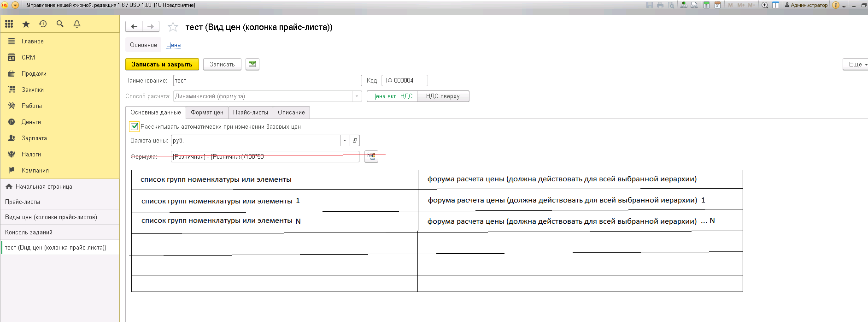Click the 'Записать и закрыть' button
Viewport: 868px width, 322px height.
tap(162, 65)
